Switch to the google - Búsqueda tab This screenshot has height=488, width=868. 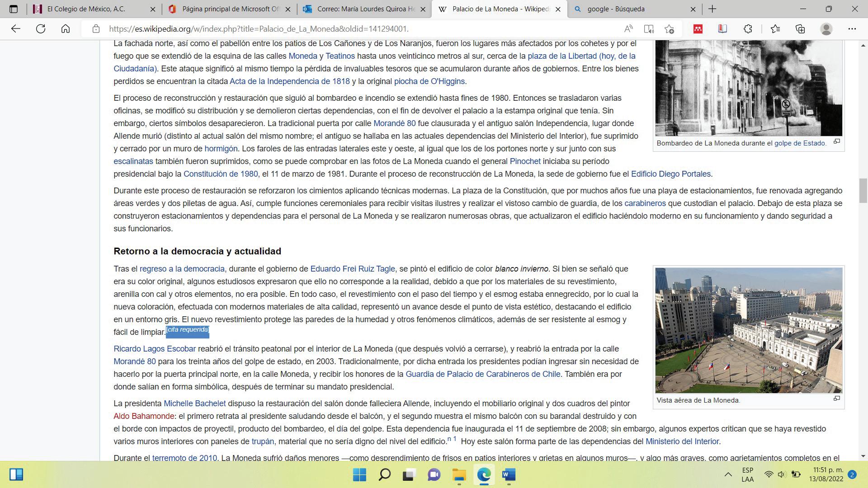[616, 9]
